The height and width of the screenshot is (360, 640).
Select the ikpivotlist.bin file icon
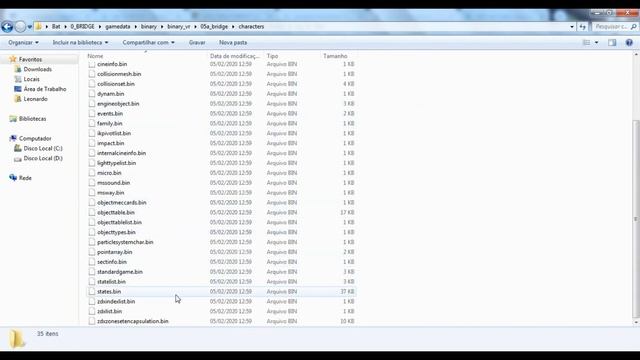point(92,133)
